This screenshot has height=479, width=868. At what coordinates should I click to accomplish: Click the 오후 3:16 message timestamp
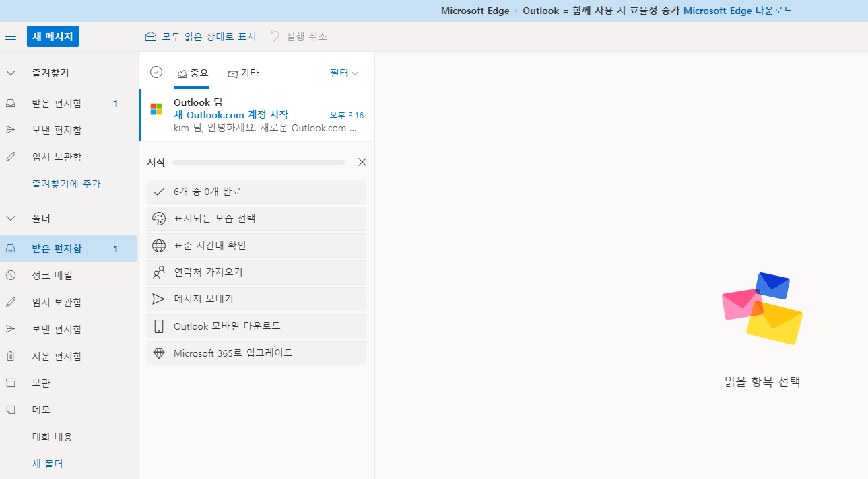pyautogui.click(x=346, y=116)
